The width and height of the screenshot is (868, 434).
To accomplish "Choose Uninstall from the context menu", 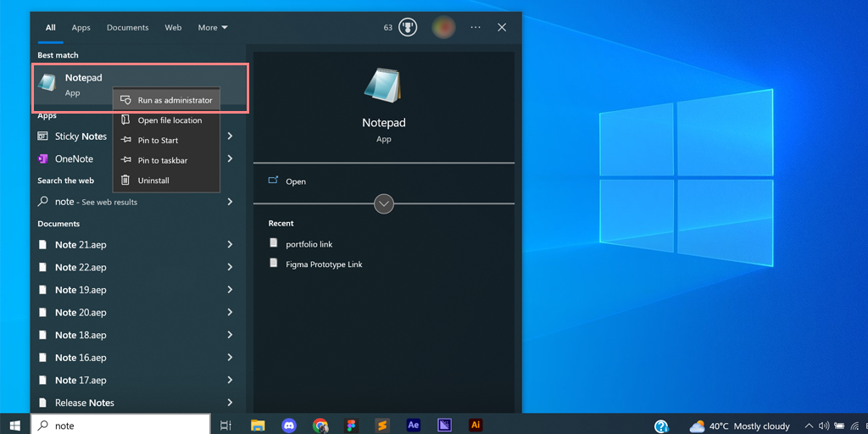I will coord(166,180).
